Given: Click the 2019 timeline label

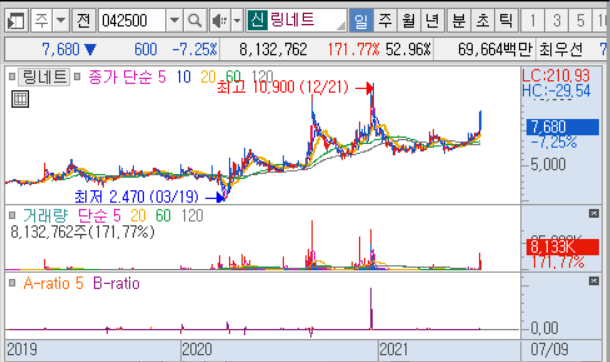Looking at the screenshot, I should [22, 350].
